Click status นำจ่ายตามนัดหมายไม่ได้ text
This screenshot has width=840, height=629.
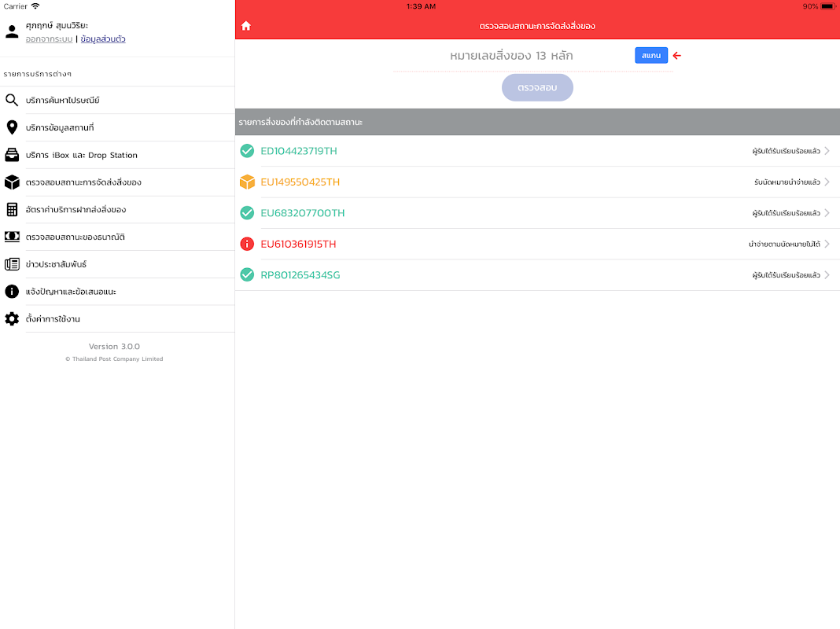[x=784, y=244]
